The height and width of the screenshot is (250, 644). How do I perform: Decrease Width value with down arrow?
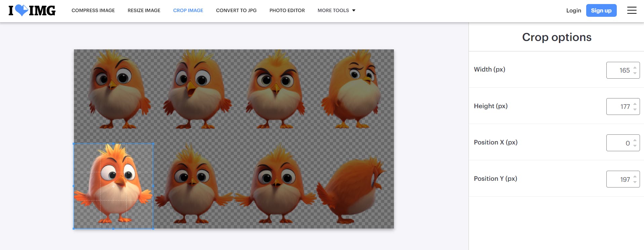[635, 73]
